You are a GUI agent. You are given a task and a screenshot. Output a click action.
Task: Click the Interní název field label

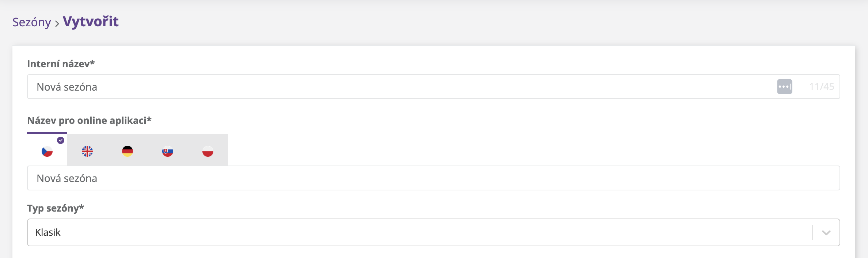coord(61,64)
